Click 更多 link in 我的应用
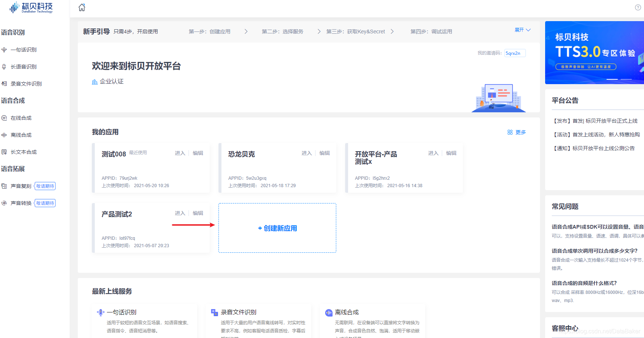644x338 pixels. [521, 132]
